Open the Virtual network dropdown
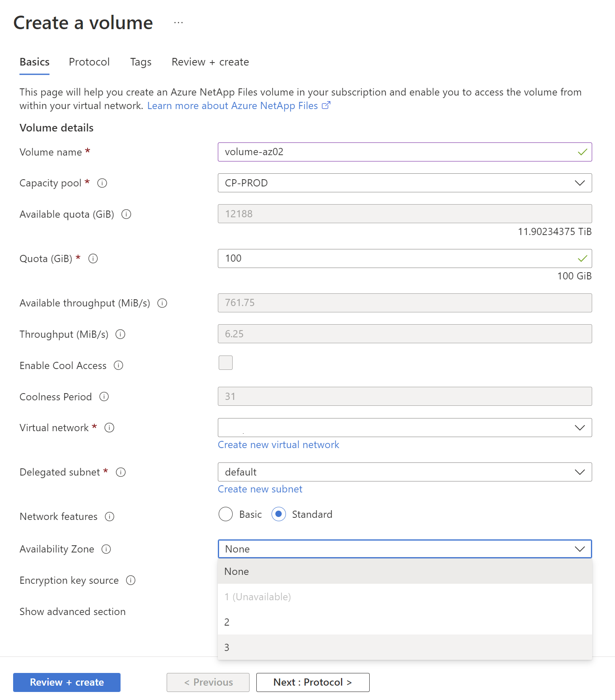 point(404,428)
